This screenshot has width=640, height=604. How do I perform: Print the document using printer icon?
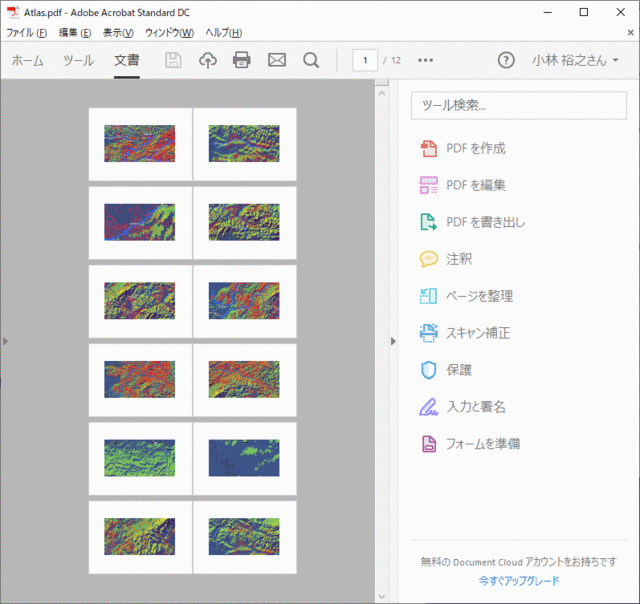[242, 60]
